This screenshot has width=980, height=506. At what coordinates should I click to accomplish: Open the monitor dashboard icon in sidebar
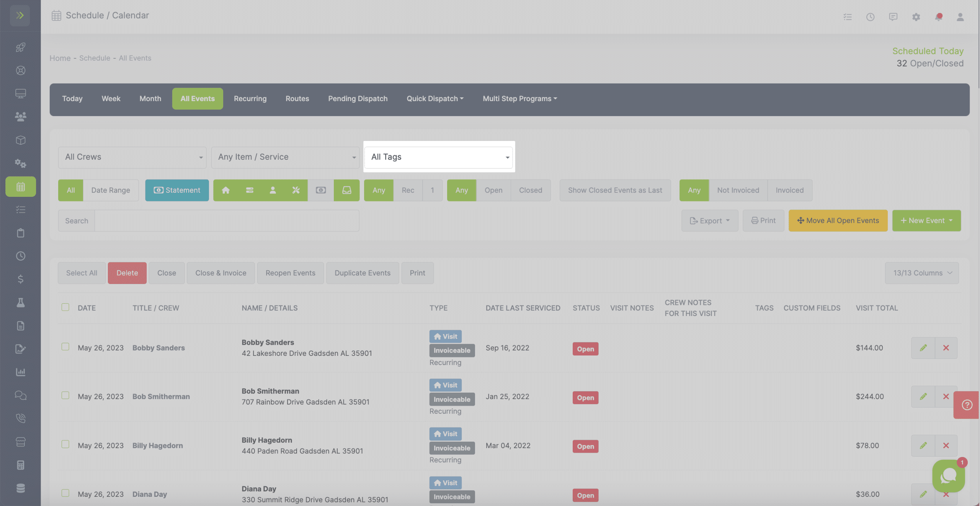click(x=21, y=93)
